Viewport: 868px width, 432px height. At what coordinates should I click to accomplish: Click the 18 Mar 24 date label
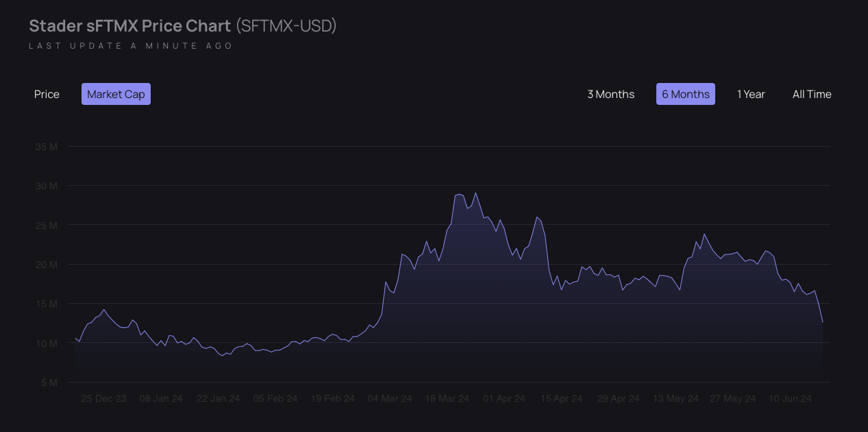447,398
